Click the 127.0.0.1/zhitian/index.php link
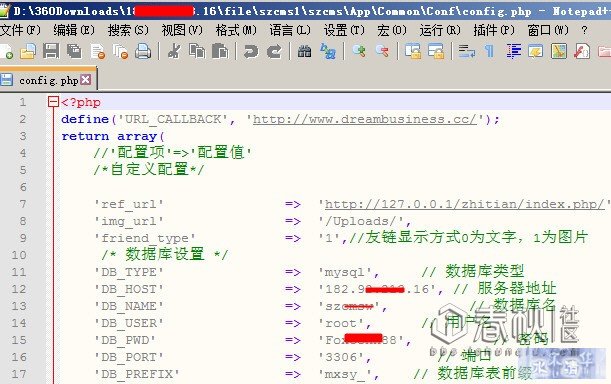 click(x=464, y=204)
